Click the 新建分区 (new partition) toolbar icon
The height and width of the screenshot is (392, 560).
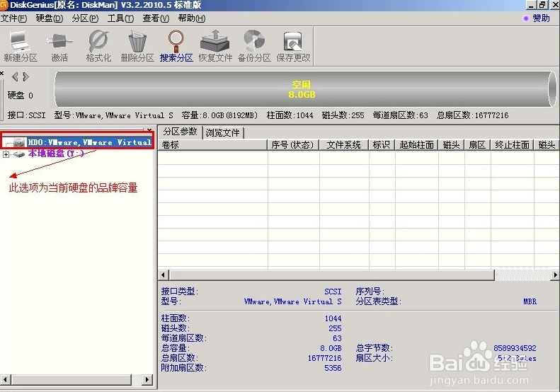pos(20,47)
